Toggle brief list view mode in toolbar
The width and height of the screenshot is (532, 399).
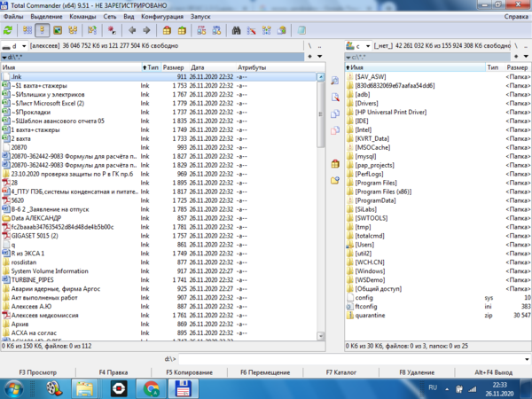tap(27, 30)
